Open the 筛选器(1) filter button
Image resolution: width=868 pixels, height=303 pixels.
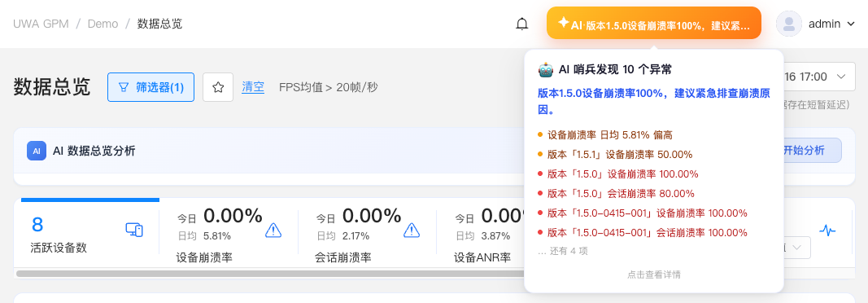tap(150, 87)
